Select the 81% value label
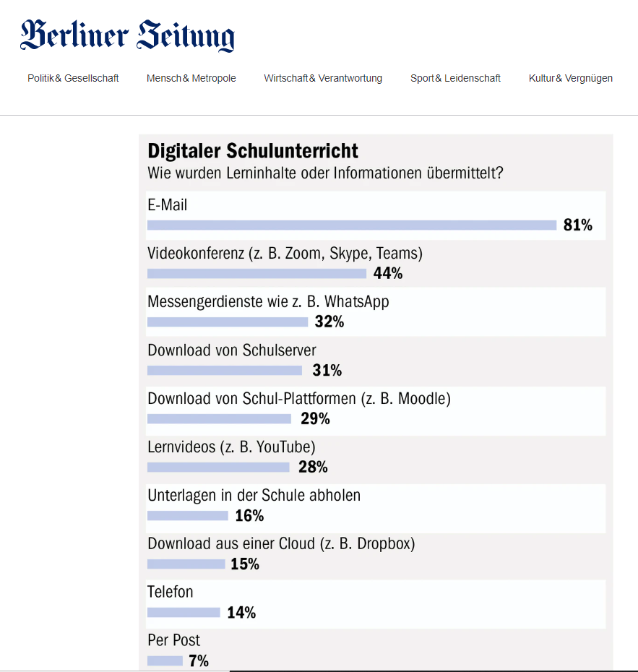Viewport: 638px width, 672px height. pos(578,225)
